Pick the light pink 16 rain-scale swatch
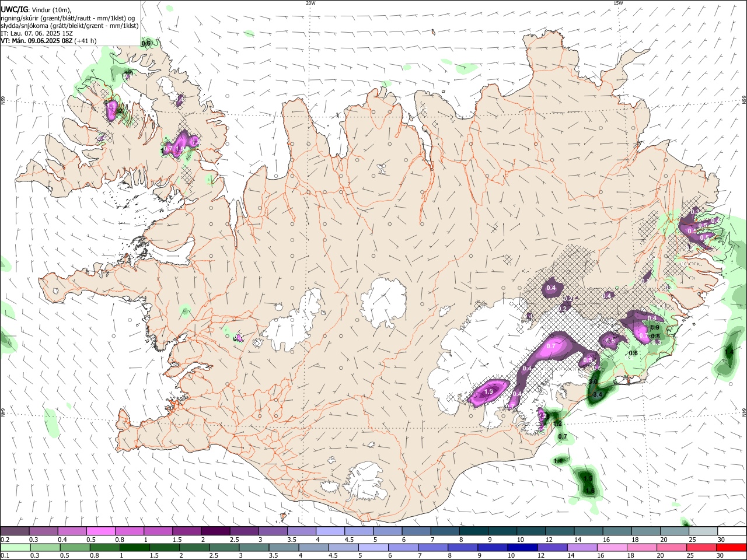This screenshot has width=747, height=560. (612, 547)
